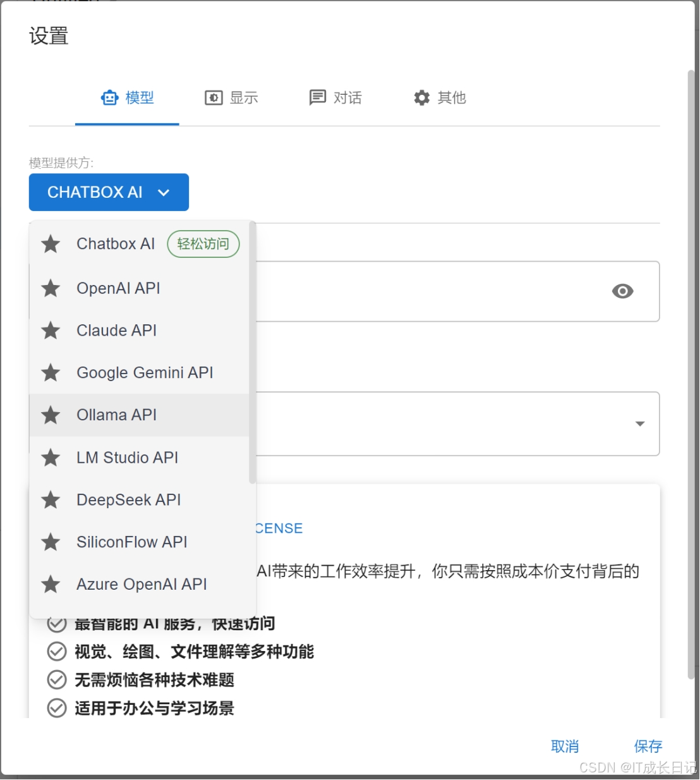Viewport: 700px width, 780px height.
Task: Click the 设置 dialog title
Action: point(49,36)
